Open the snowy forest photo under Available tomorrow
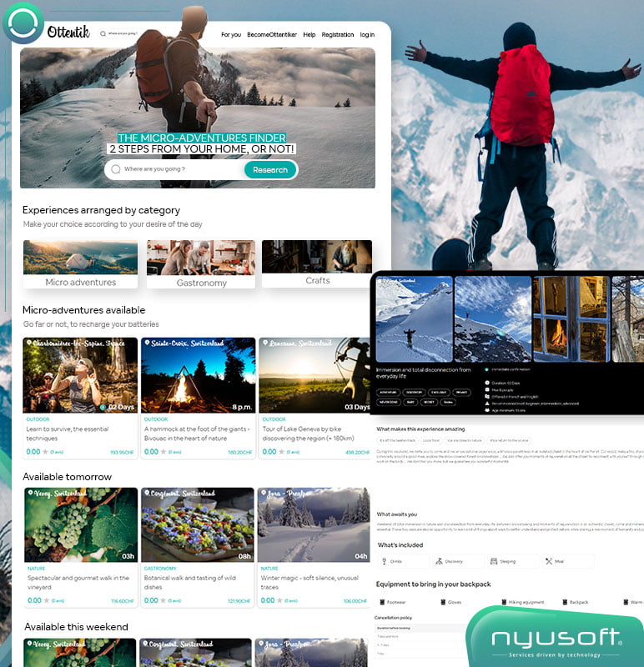 pyautogui.click(x=314, y=525)
